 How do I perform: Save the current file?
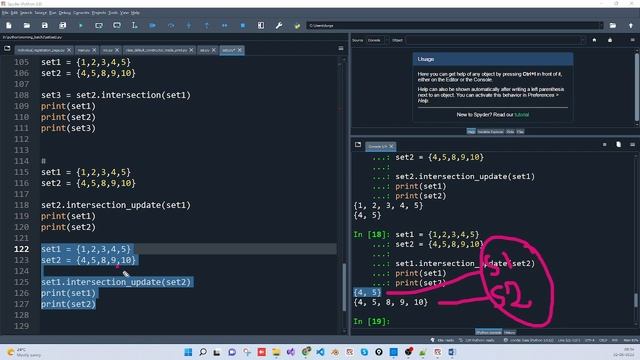[x=44, y=25]
